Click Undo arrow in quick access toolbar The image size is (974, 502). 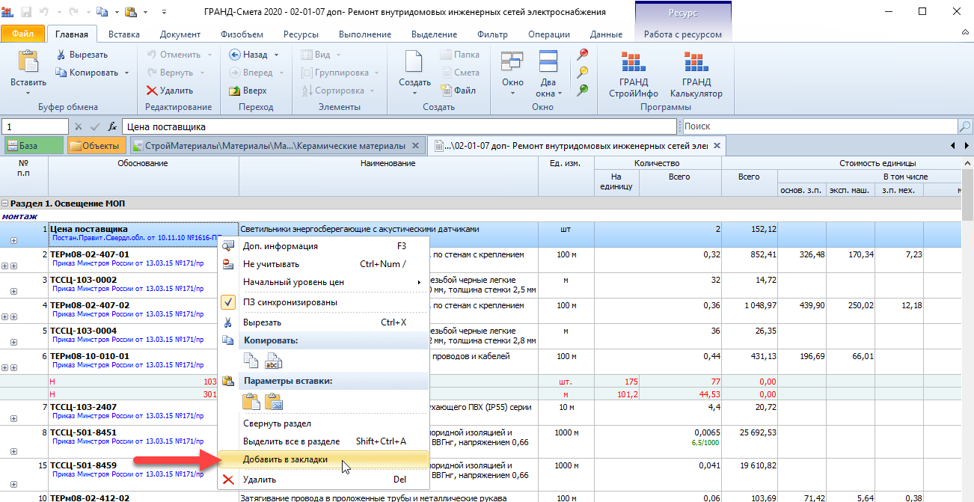(45, 12)
